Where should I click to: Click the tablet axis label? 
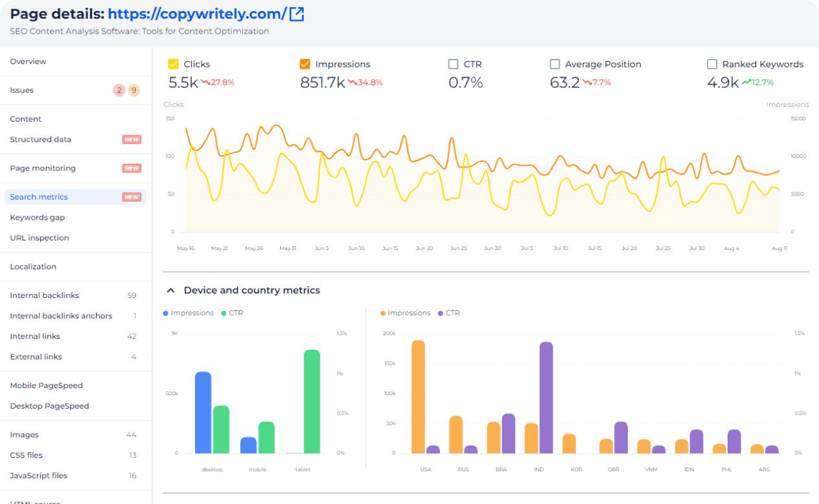point(303,469)
